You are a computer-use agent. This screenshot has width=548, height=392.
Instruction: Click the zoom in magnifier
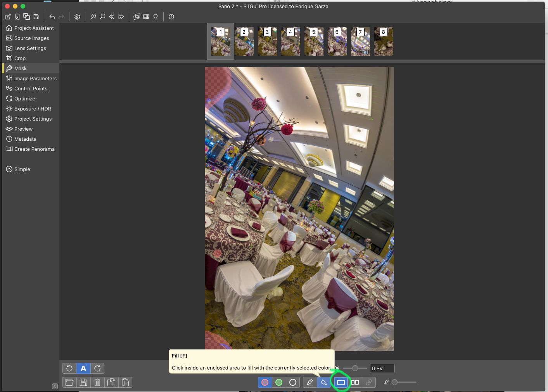point(93,17)
